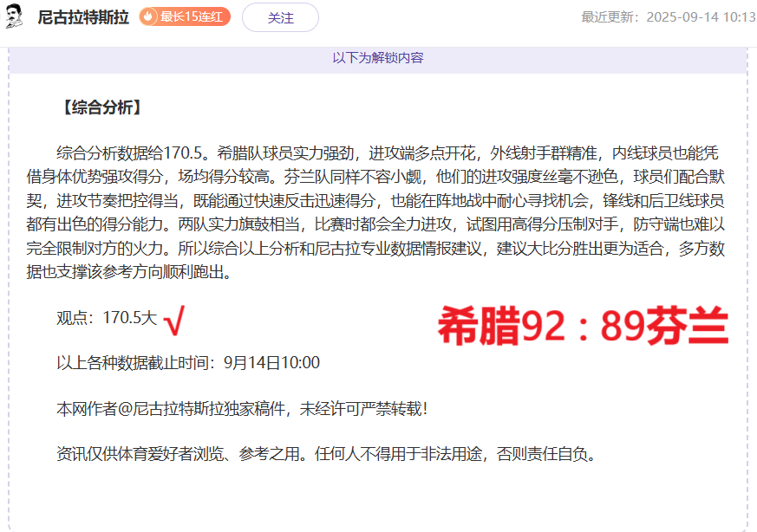Open author name 尼古拉特斯拉
757x532 pixels.
point(83,16)
